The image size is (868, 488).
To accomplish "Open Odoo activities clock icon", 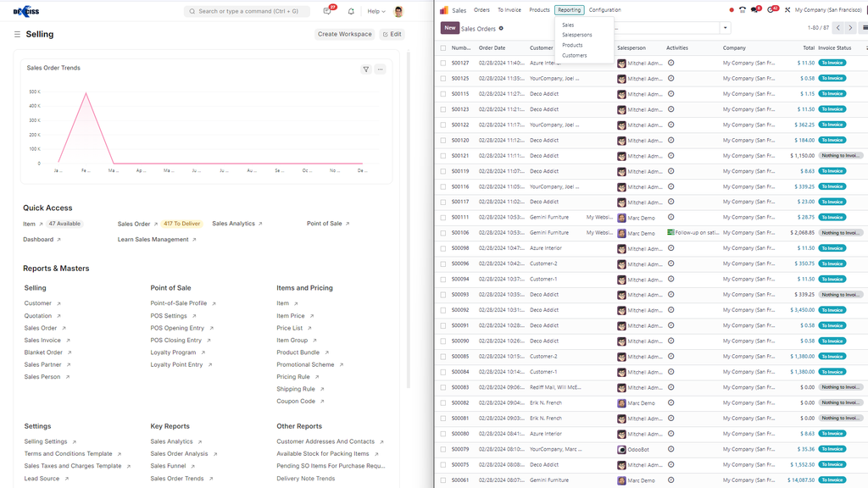I will tap(771, 10).
